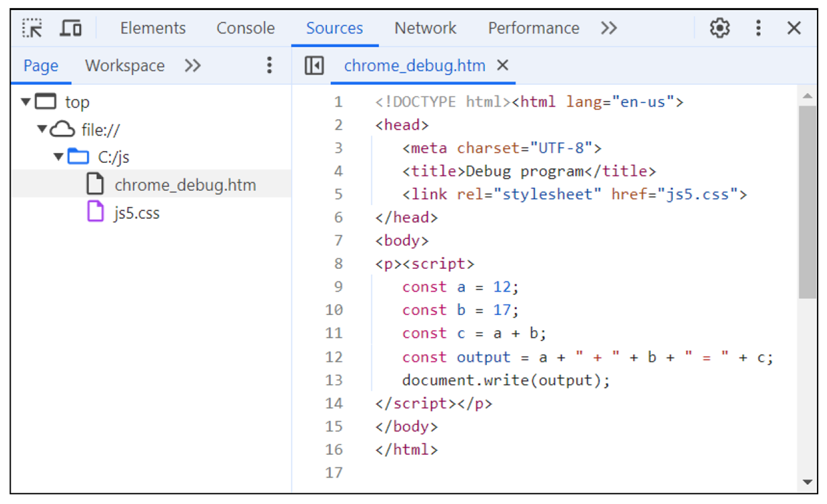This screenshot has height=504, width=827.
Task: Toggle the device toolbar icon
Action: tap(71, 29)
